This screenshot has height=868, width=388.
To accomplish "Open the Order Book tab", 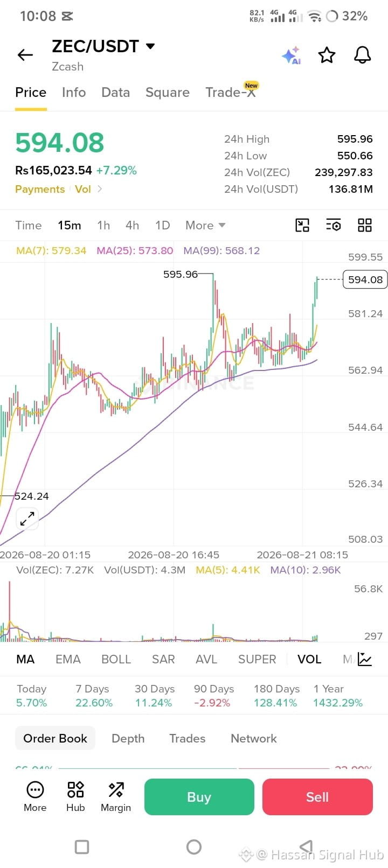I will [55, 738].
